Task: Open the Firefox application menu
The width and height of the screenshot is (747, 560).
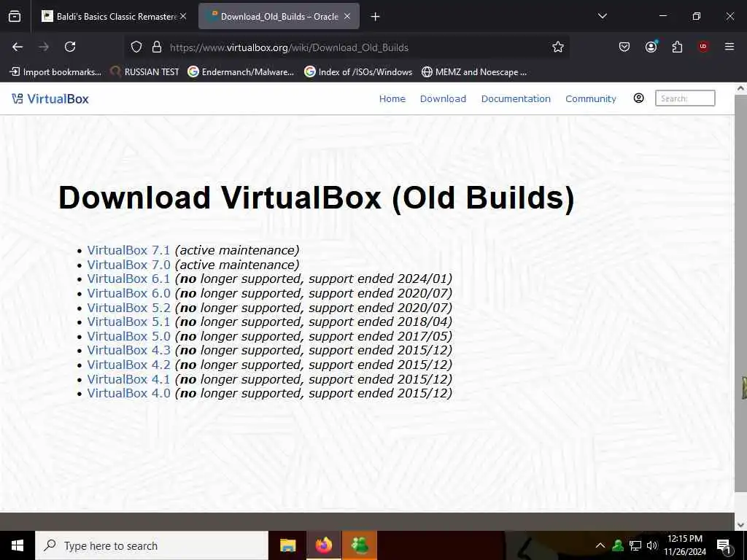Action: [x=729, y=47]
